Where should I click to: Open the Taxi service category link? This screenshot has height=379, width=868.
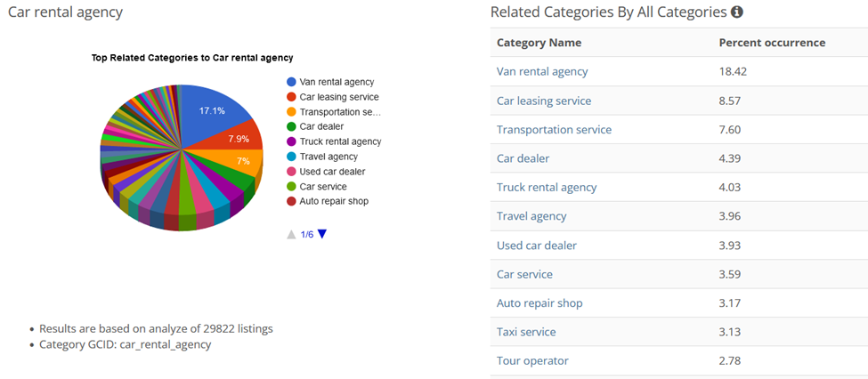pyautogui.click(x=525, y=332)
